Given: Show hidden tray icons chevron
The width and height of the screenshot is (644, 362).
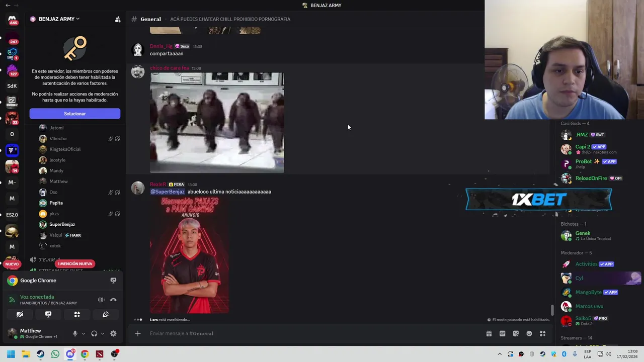Looking at the screenshot, I should pos(500,354).
